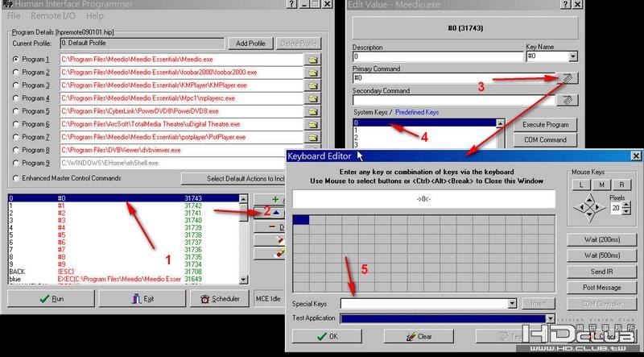
Task: Select Program 8 radio button
Action: 16,150
